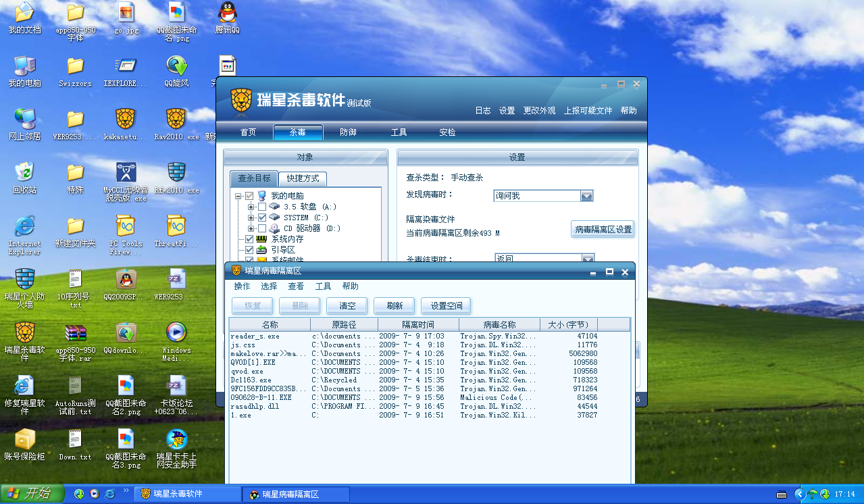The image size is (864, 504).
Task: Uncheck the 引导区 checkbox
Action: pyautogui.click(x=250, y=250)
